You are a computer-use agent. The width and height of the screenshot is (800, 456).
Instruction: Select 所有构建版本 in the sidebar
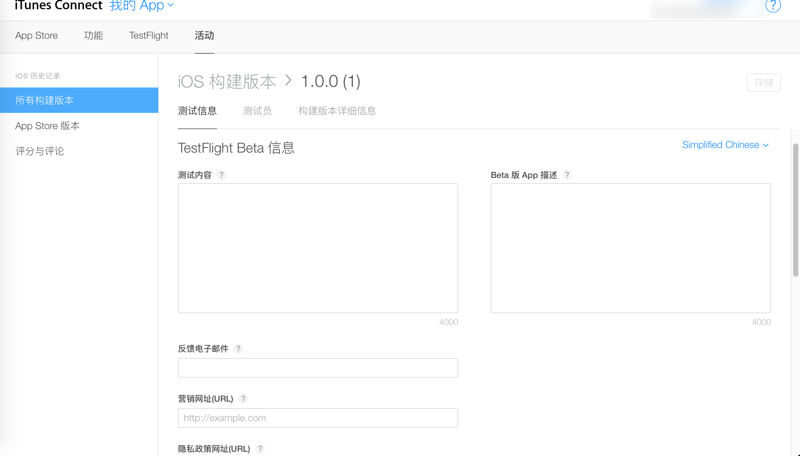click(79, 100)
